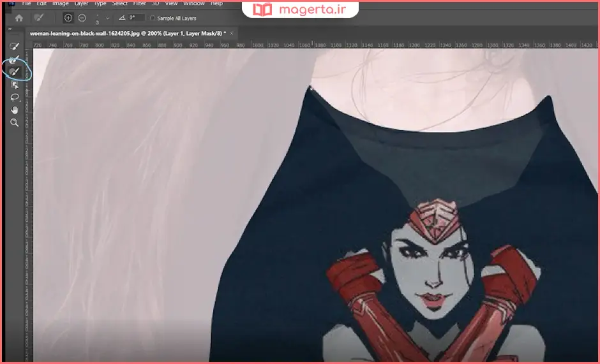The image size is (600, 364).
Task: Expand the toolbar double-arrow toggle
Action: [10, 29]
